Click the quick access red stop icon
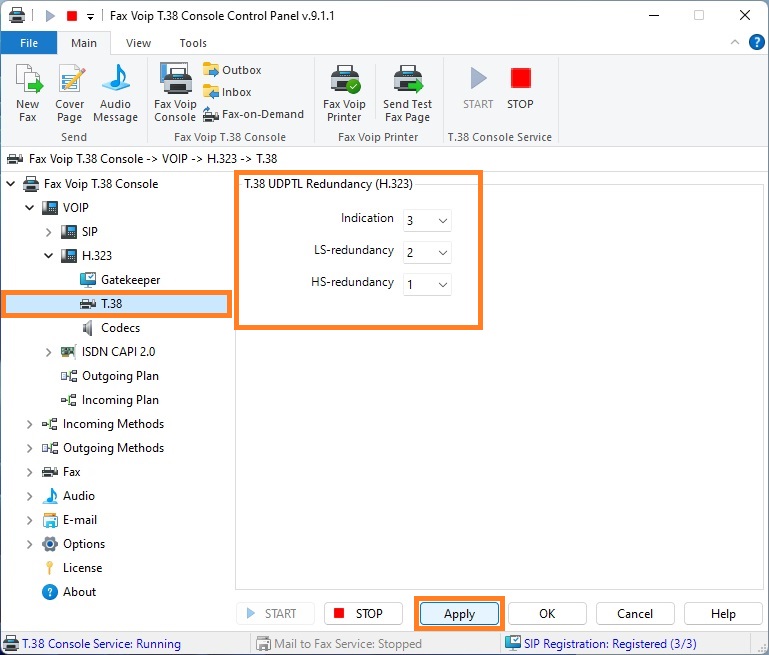This screenshot has height=655, width=769. 72,16
